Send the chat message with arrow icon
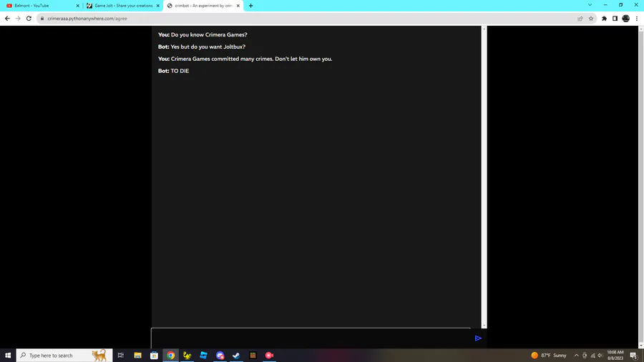The height and width of the screenshot is (362, 644). (478, 338)
